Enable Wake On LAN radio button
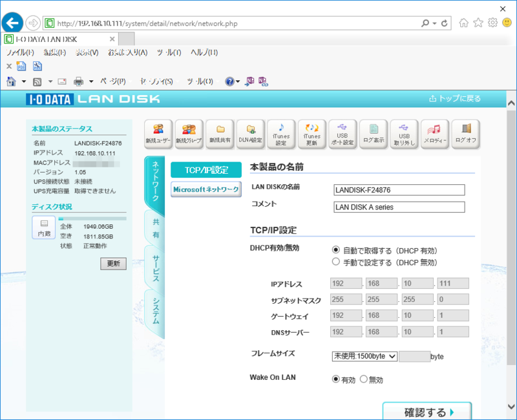Viewport: 517px width, 420px height. point(335,379)
